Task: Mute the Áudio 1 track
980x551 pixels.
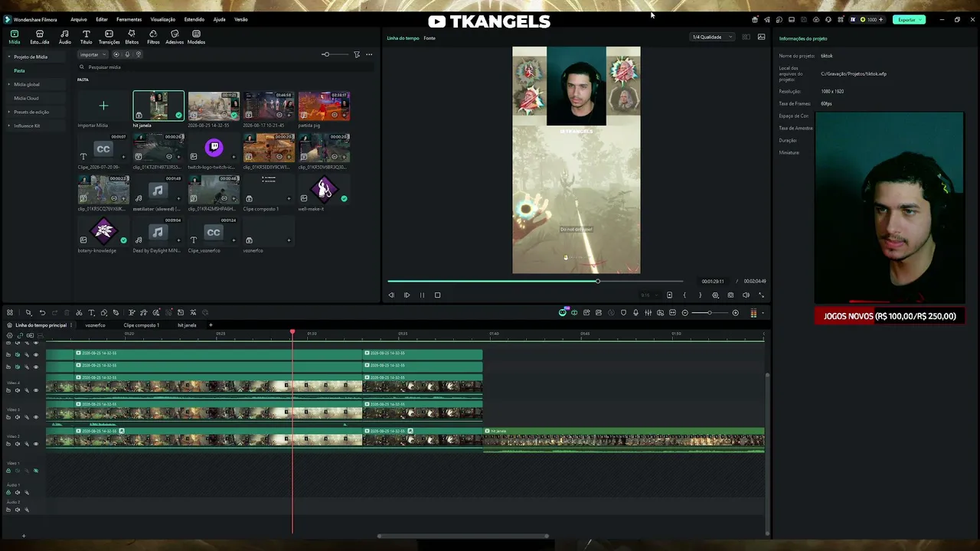Action: [x=18, y=492]
